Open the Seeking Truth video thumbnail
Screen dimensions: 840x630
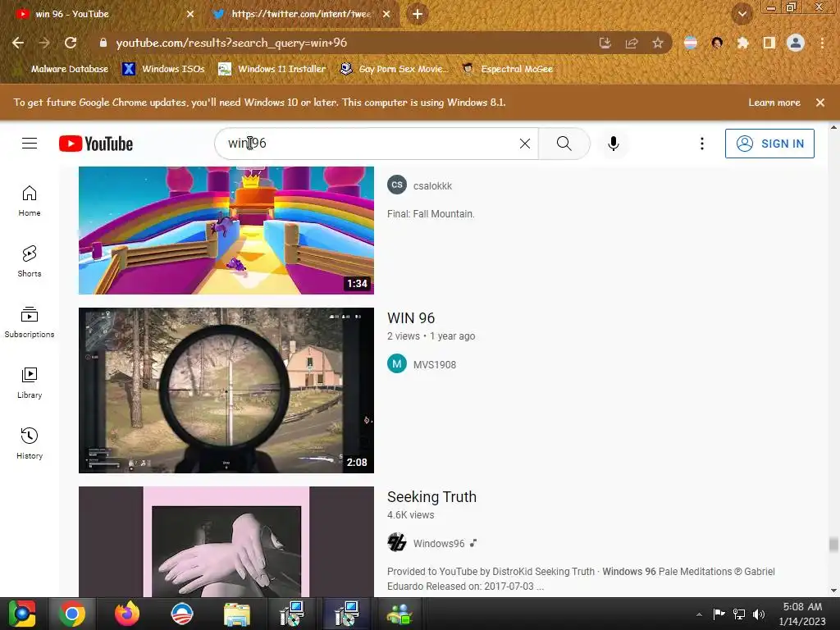coord(226,541)
